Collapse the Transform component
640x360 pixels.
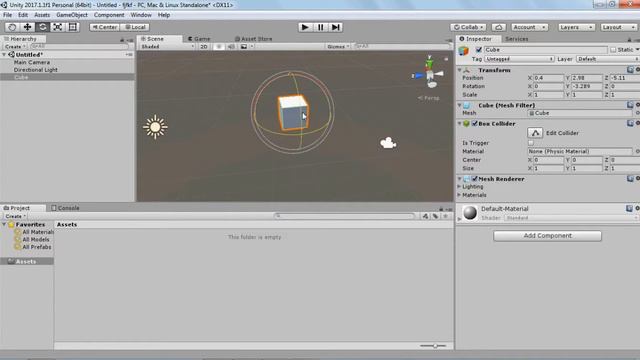point(460,70)
